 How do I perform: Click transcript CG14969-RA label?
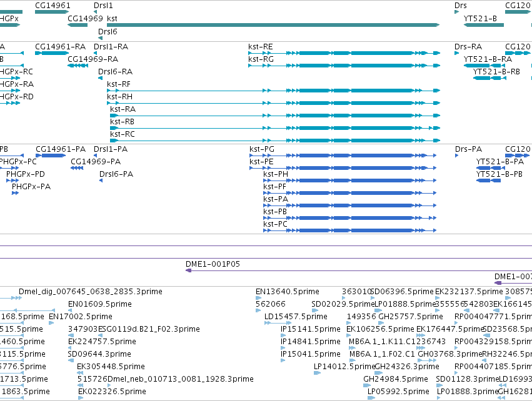tap(93, 59)
